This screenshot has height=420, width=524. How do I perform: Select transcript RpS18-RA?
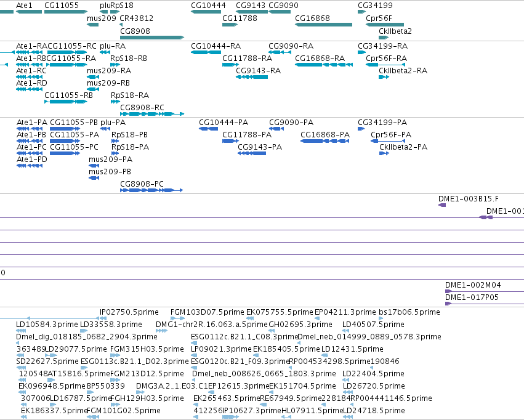click(x=115, y=102)
